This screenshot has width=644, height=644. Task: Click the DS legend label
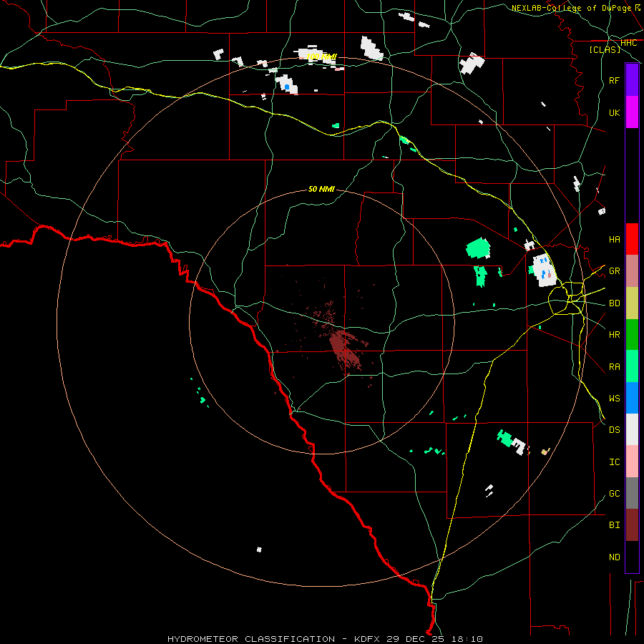click(x=614, y=430)
